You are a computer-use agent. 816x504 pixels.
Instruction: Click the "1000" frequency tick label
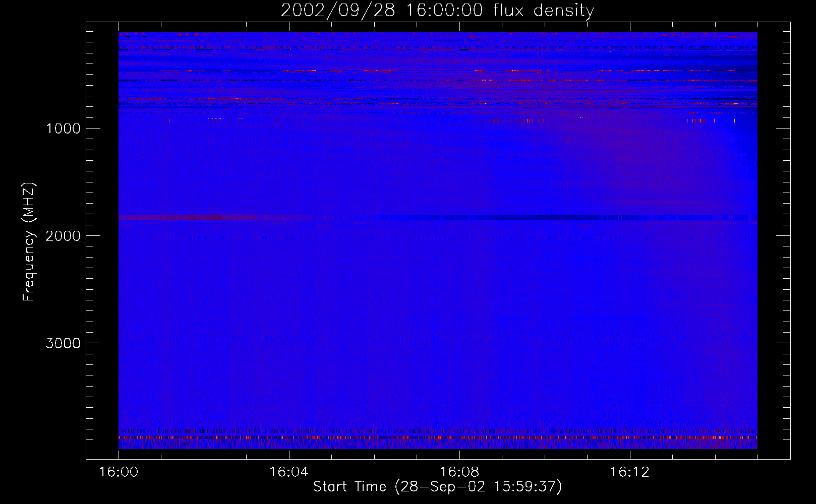click(x=63, y=129)
